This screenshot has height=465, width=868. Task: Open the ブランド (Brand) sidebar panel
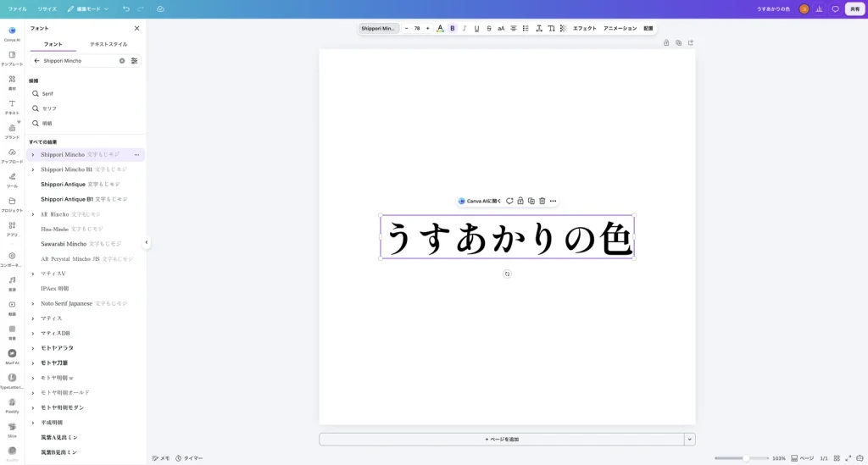tap(12, 131)
